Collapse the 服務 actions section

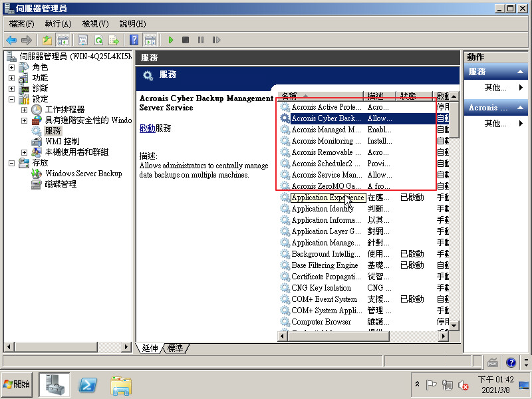[x=520, y=72]
